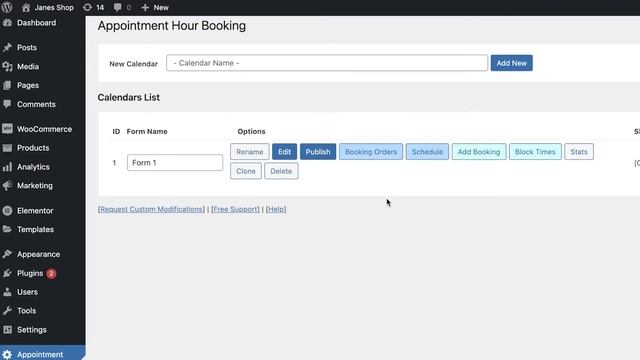Click the Edit button for Form 1
The height and width of the screenshot is (360, 640).
pyautogui.click(x=284, y=152)
